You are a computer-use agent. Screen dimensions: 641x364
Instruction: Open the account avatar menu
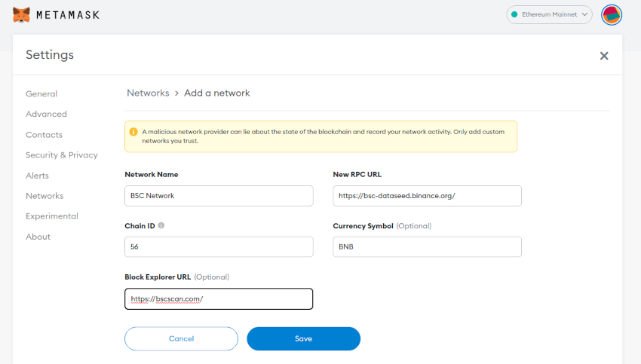(x=611, y=15)
